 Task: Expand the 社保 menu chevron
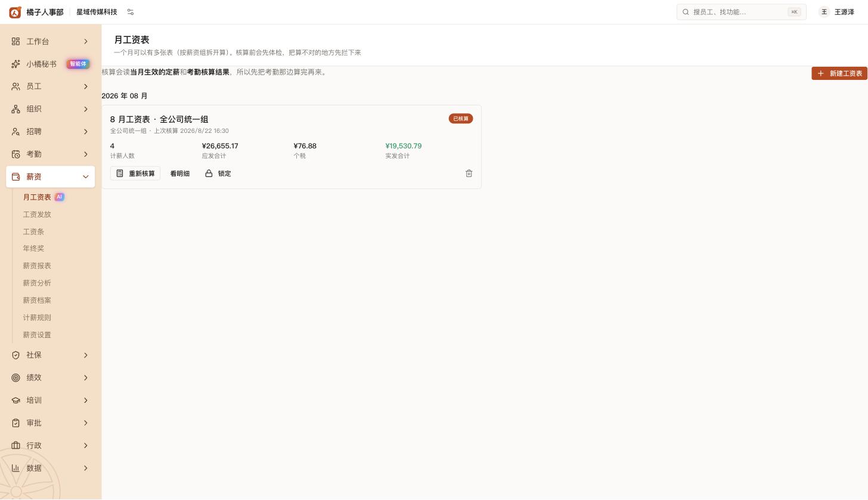[x=85, y=355]
